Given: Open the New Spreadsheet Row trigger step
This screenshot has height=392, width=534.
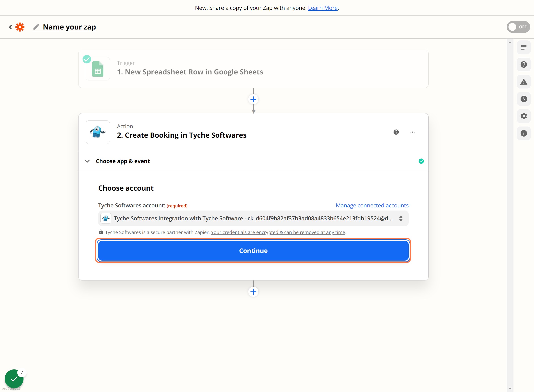Looking at the screenshot, I should (x=253, y=69).
